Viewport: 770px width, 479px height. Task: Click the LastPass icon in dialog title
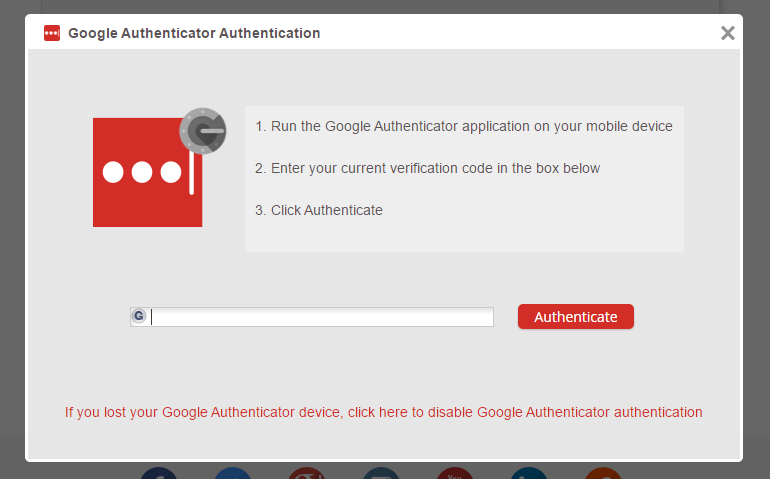pos(52,33)
